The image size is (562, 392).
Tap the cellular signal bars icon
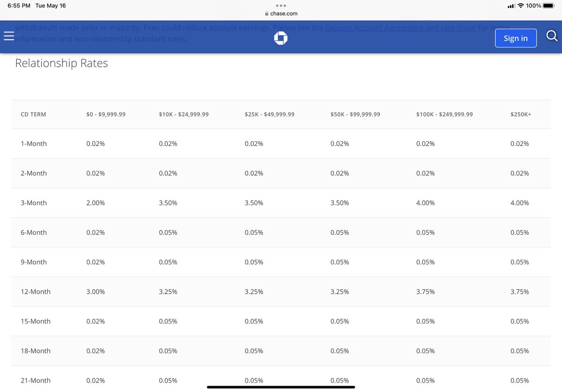(511, 6)
